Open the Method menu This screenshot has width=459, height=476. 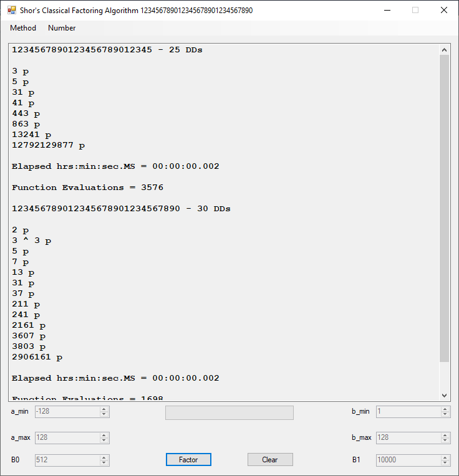(23, 28)
